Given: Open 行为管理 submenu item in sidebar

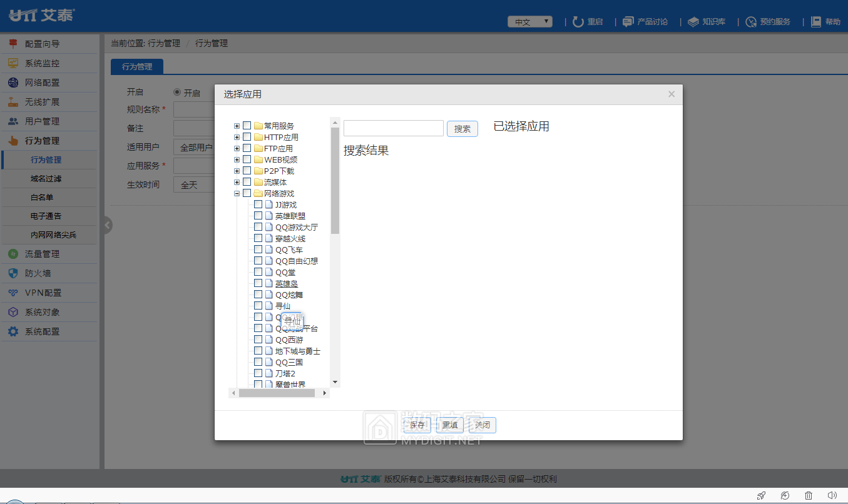Looking at the screenshot, I should click(46, 160).
